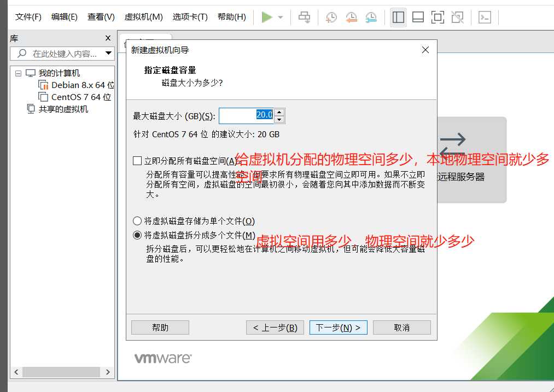Select the CentOS 7 64 位 virtual machine

pos(81,97)
